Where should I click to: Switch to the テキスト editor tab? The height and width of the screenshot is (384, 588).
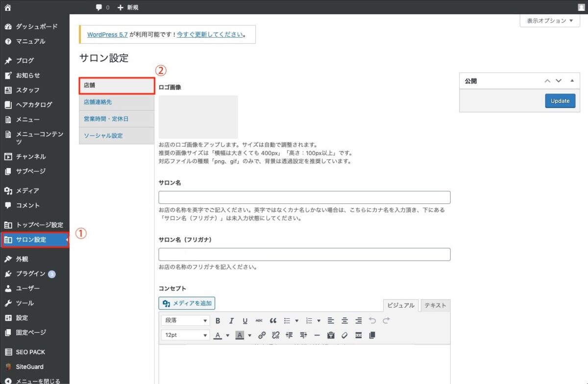tap(435, 305)
